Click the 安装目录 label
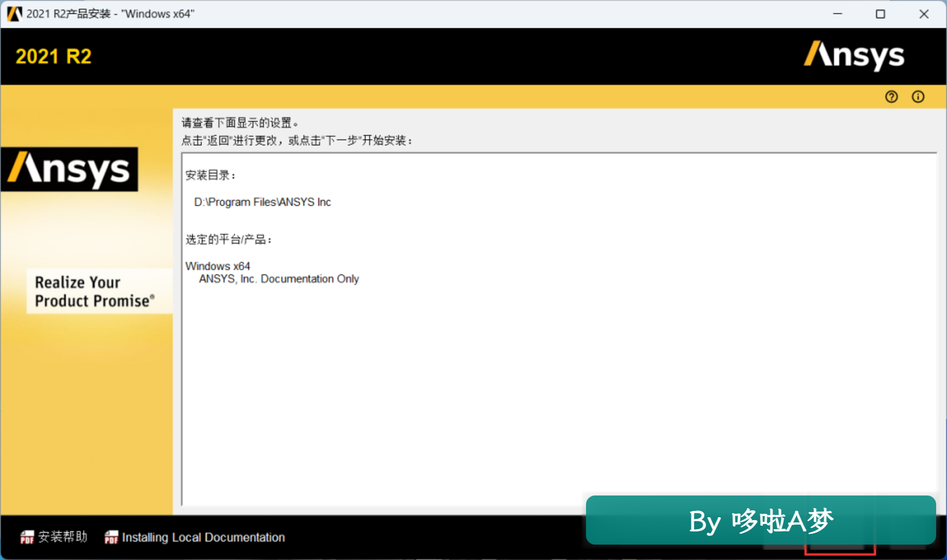This screenshot has height=560, width=947. pos(210,175)
